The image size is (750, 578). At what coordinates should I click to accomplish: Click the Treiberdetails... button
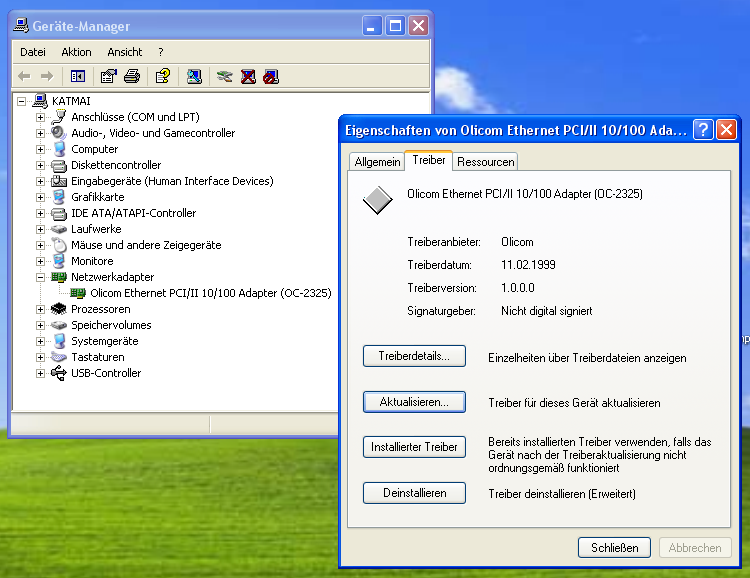(x=414, y=356)
